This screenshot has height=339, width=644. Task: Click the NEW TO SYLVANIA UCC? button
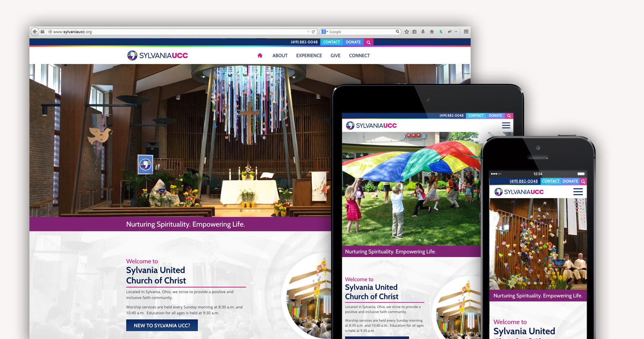point(162,325)
